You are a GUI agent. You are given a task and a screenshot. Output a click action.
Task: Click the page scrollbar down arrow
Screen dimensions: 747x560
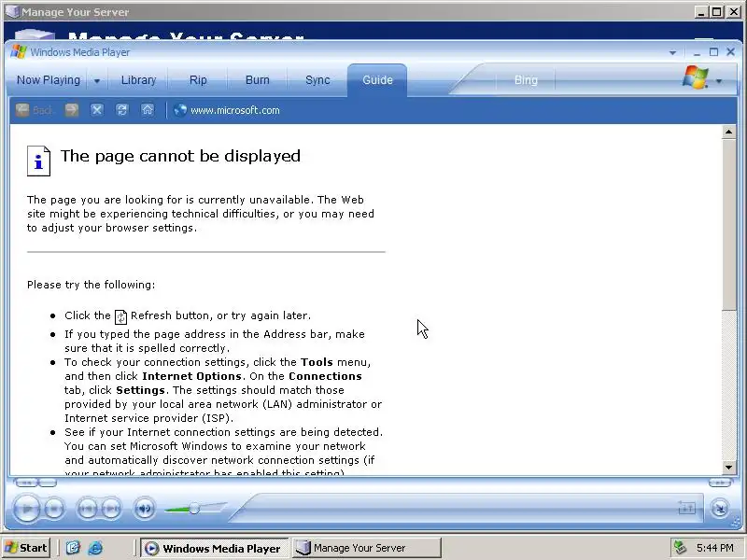coord(728,468)
